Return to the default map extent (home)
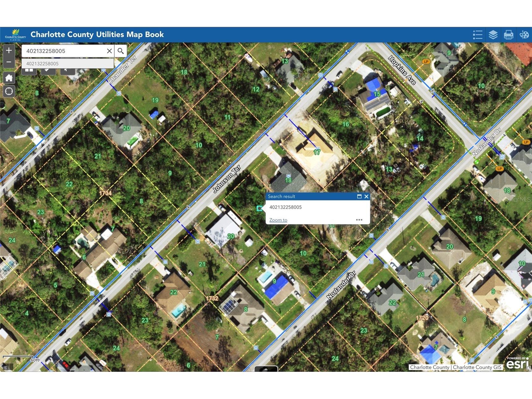Image resolution: width=532 pixels, height=399 pixels. point(9,78)
